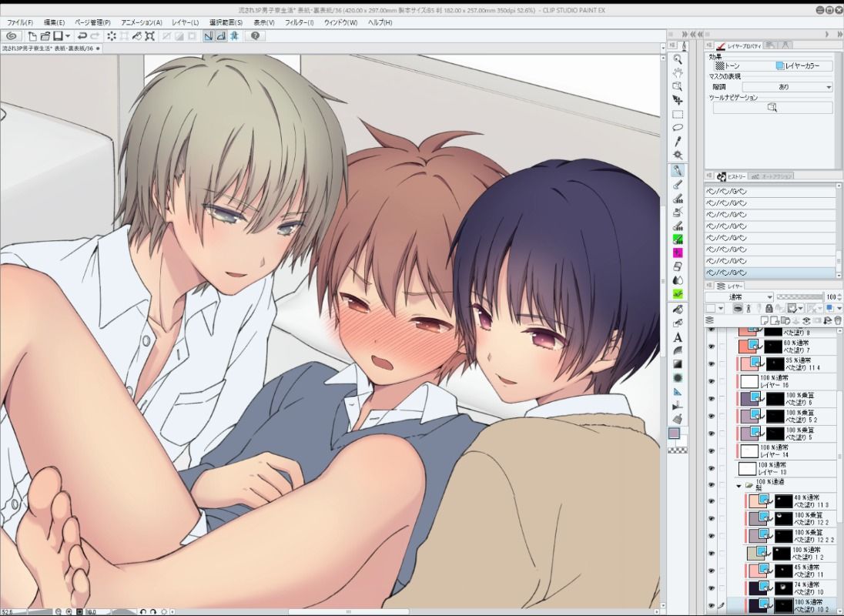Redo action in toolbar
The height and width of the screenshot is (616, 844).
(95, 36)
